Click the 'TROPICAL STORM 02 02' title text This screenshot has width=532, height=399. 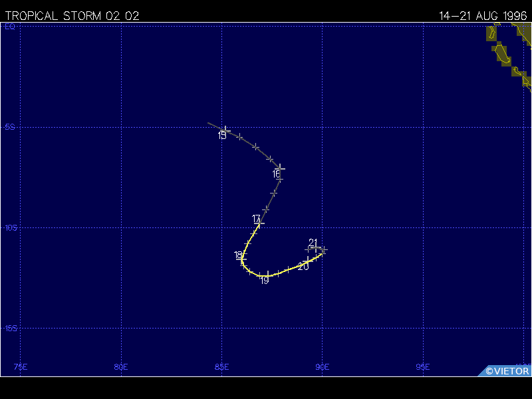[x=72, y=16]
